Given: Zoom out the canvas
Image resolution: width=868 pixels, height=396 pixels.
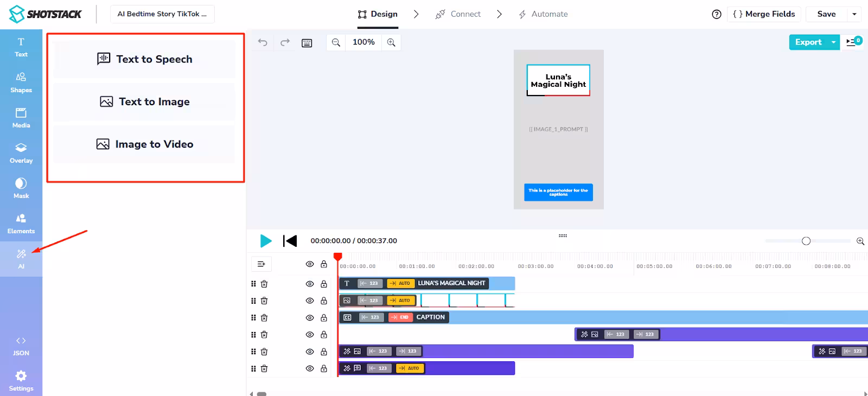Looking at the screenshot, I should 336,42.
